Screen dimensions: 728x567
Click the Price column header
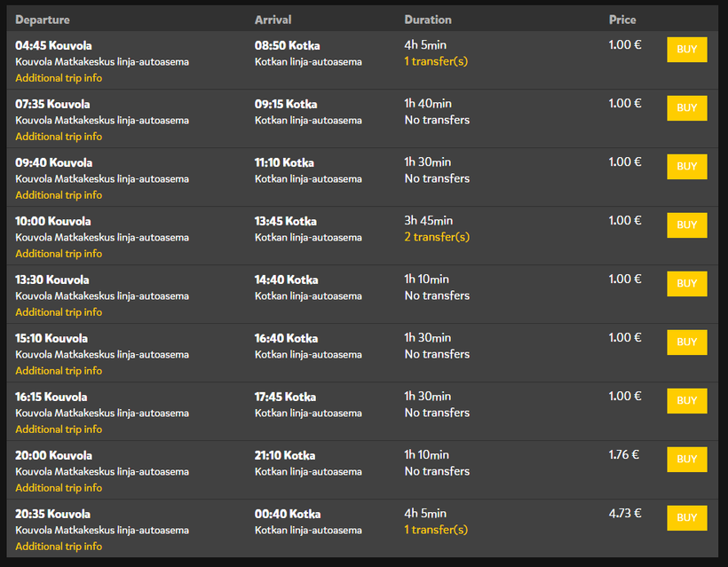click(x=622, y=20)
